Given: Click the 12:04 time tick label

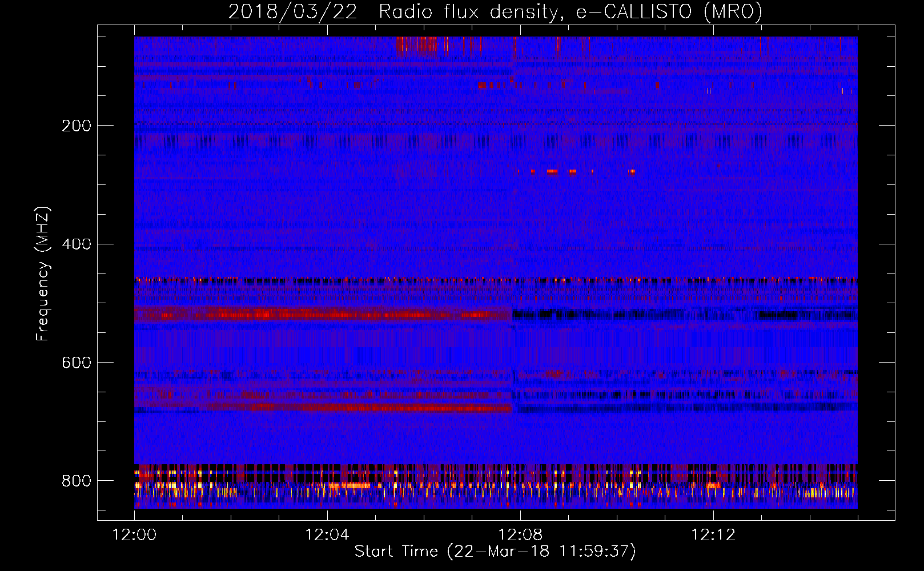Looking at the screenshot, I should pos(327,535).
